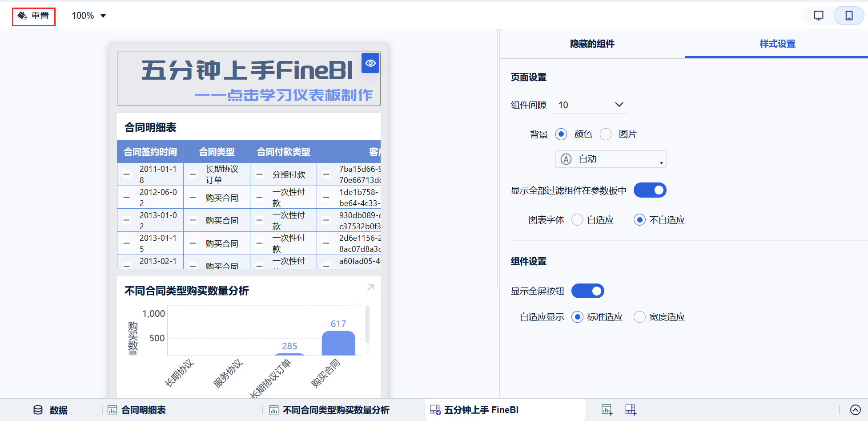Toggle the 显示全屏按钮 switch

[x=587, y=291]
